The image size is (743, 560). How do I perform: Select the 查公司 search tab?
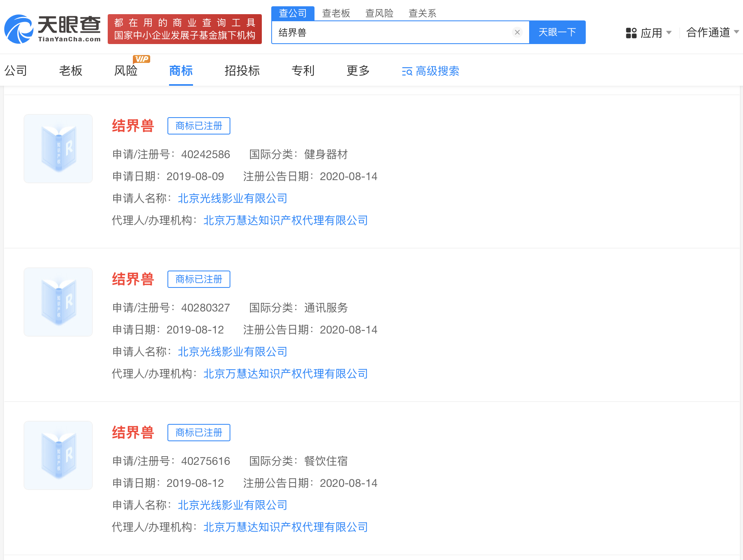click(x=293, y=13)
